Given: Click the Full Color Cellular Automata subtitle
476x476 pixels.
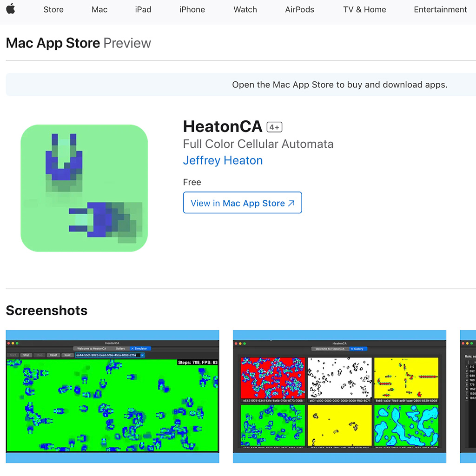Looking at the screenshot, I should tap(258, 144).
